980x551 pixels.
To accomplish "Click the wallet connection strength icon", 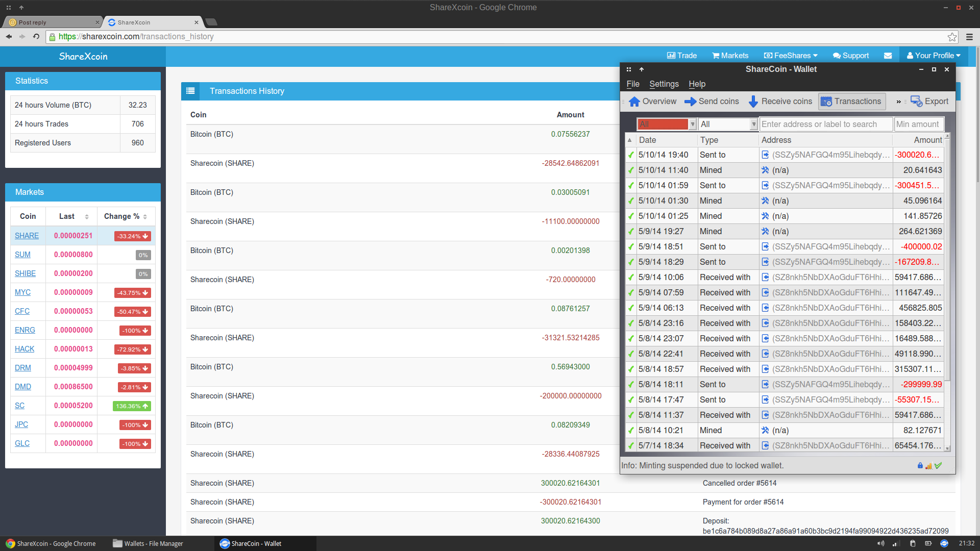I will pyautogui.click(x=929, y=465).
